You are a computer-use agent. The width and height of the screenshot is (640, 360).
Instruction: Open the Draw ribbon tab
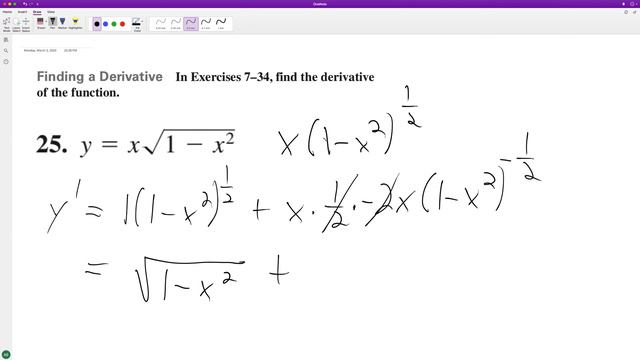[x=37, y=12]
